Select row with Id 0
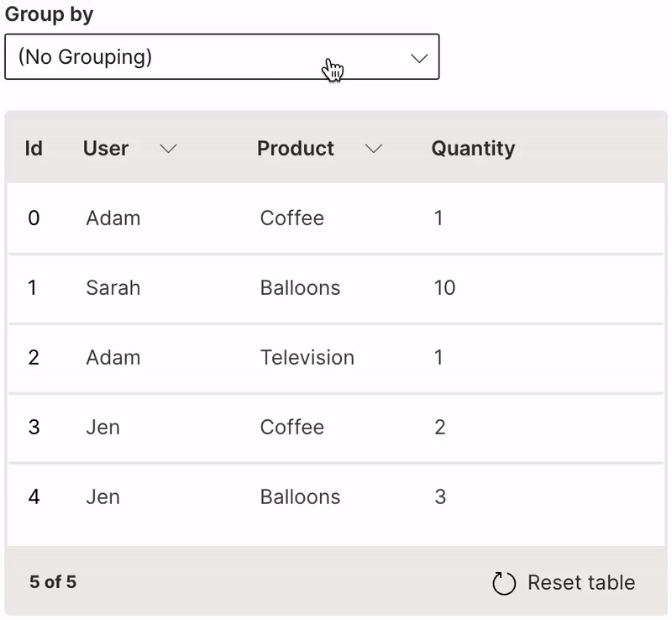This screenshot has height=620, width=672. (336, 218)
